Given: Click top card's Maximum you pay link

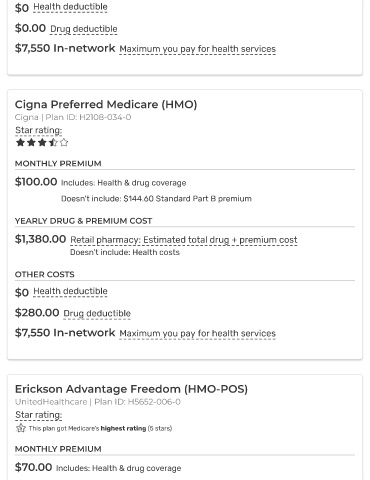Looking at the screenshot, I should (x=198, y=49).
